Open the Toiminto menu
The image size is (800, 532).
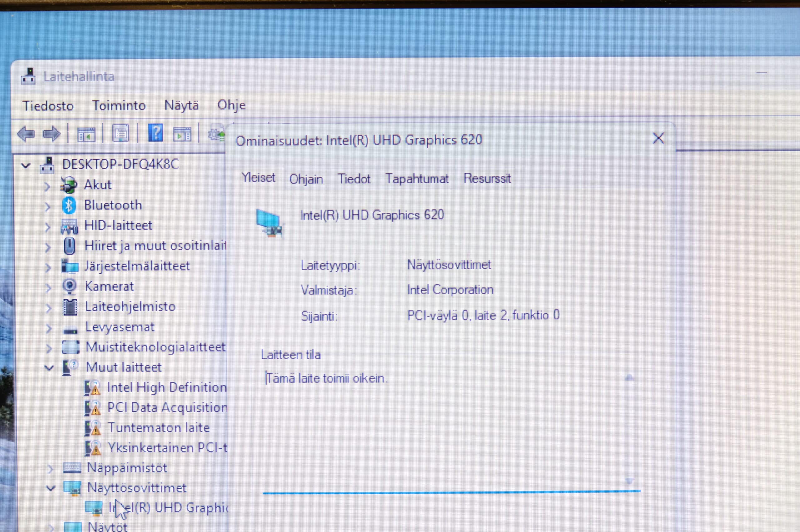[x=119, y=106]
